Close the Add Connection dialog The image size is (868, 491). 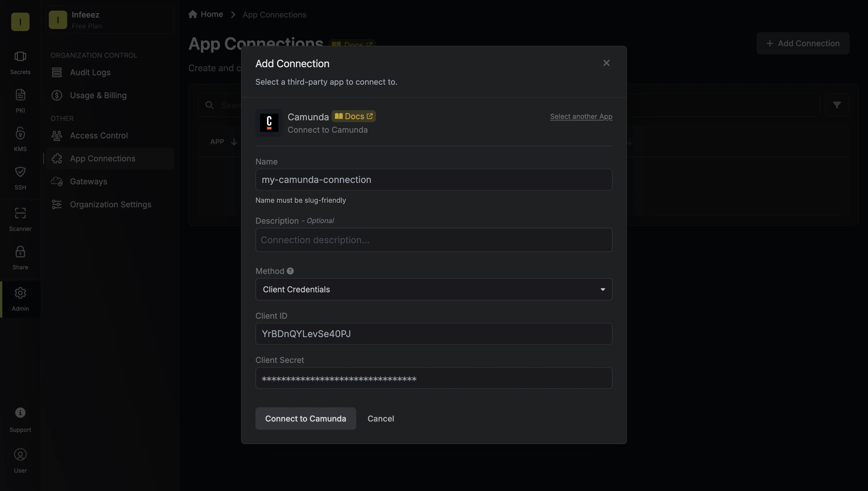click(606, 63)
